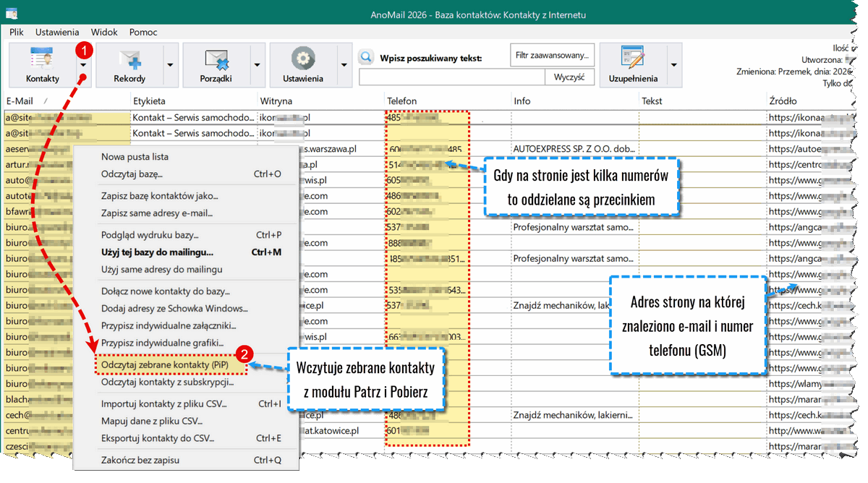
Task: Open the Ustawienia menu in menu bar
Action: [57, 33]
